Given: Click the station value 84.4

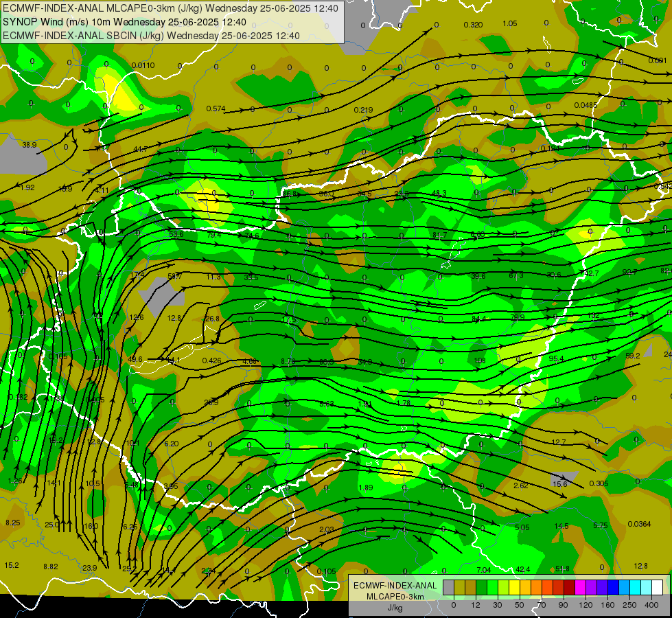Looking at the screenshot, I should pyautogui.click(x=478, y=318).
